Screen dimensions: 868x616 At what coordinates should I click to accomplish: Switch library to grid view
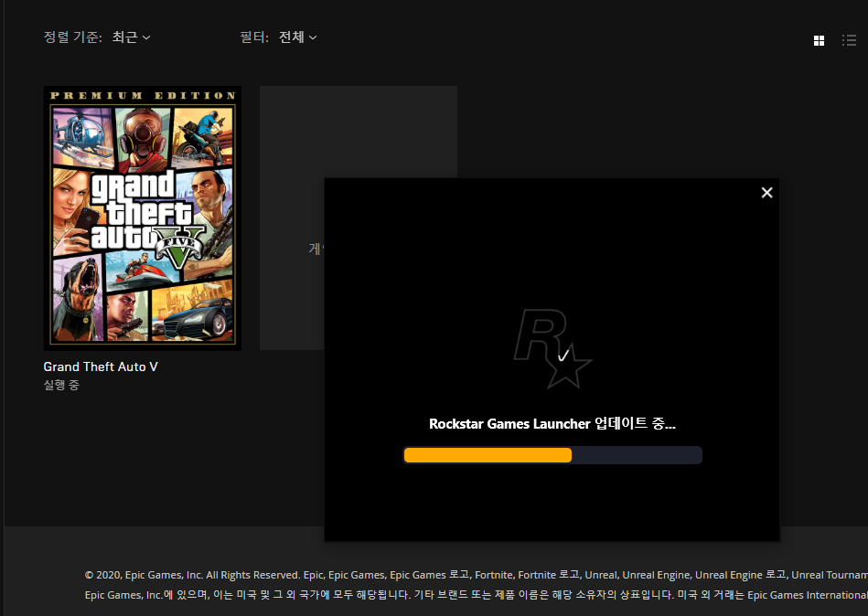pyautogui.click(x=819, y=40)
